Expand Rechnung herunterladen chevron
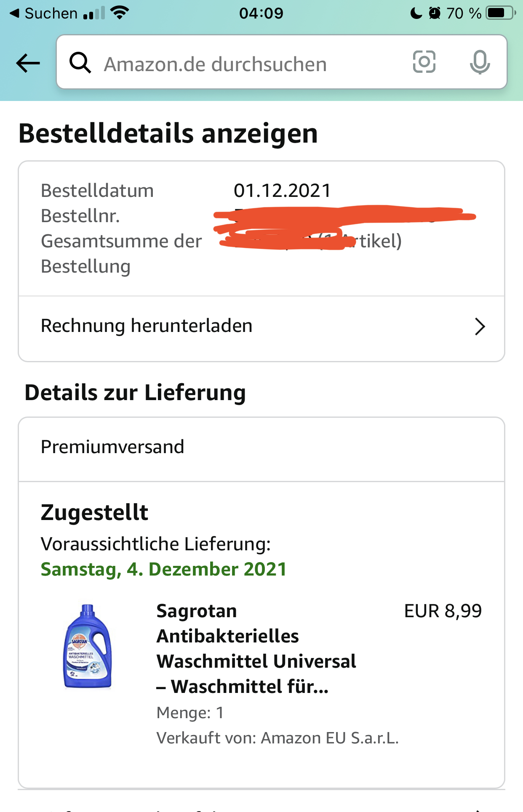 480,326
